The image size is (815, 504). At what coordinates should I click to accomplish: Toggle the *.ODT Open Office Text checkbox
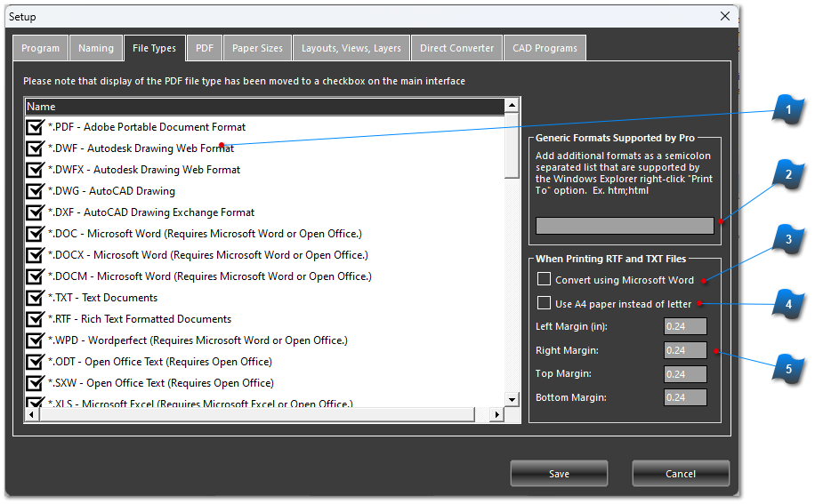[x=35, y=362]
